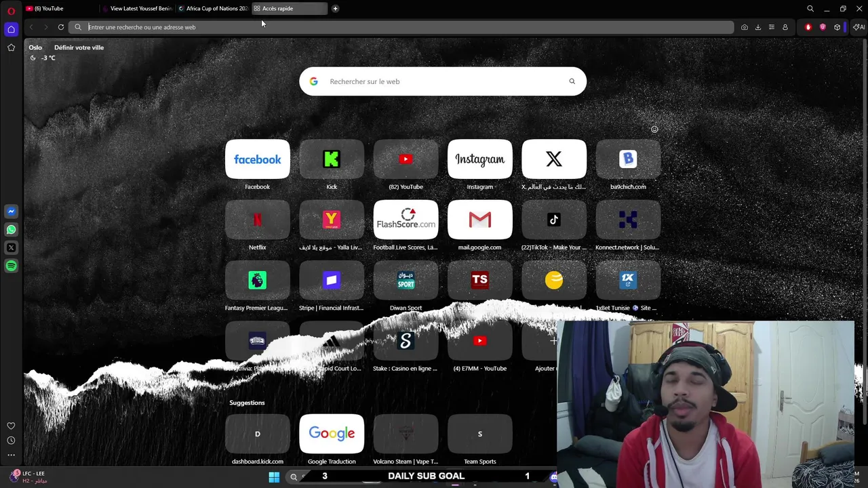Click the Home icon in sidebar
This screenshot has width=868, height=488.
point(11,29)
